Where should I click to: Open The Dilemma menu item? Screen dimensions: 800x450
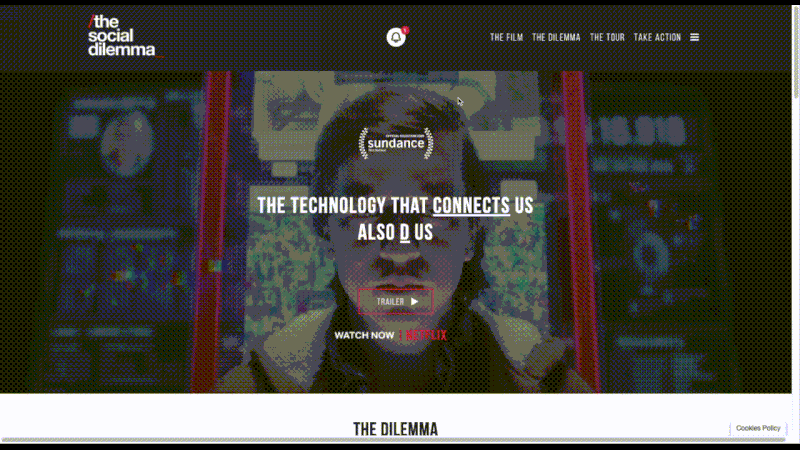(556, 37)
